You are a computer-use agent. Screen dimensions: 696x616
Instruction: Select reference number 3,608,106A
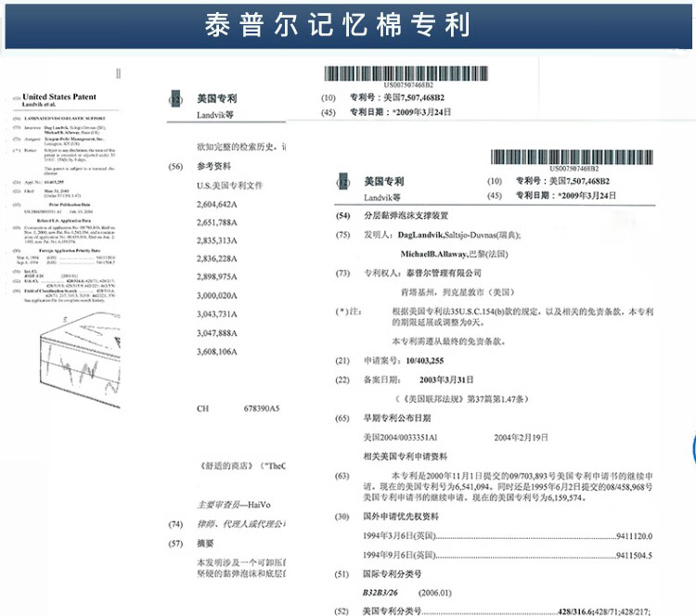[217, 352]
